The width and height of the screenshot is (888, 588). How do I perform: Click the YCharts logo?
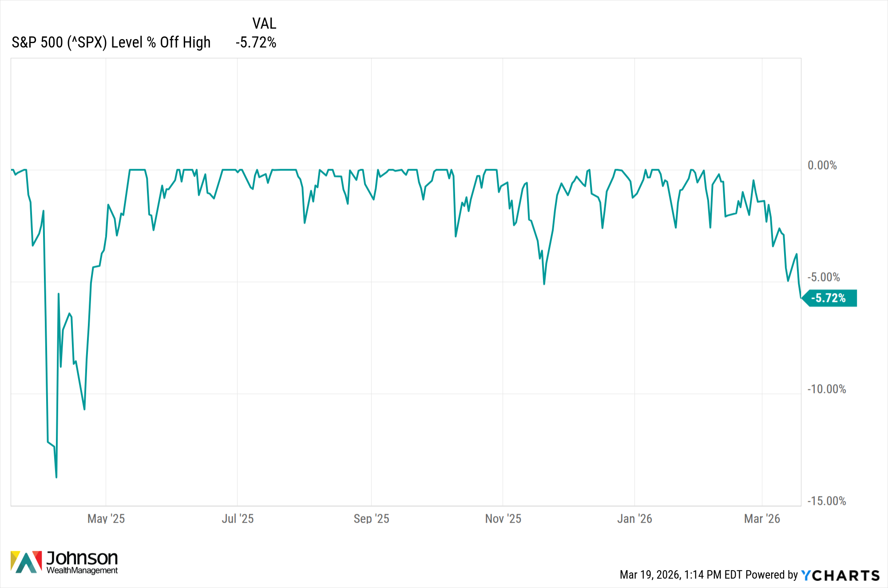(840, 576)
